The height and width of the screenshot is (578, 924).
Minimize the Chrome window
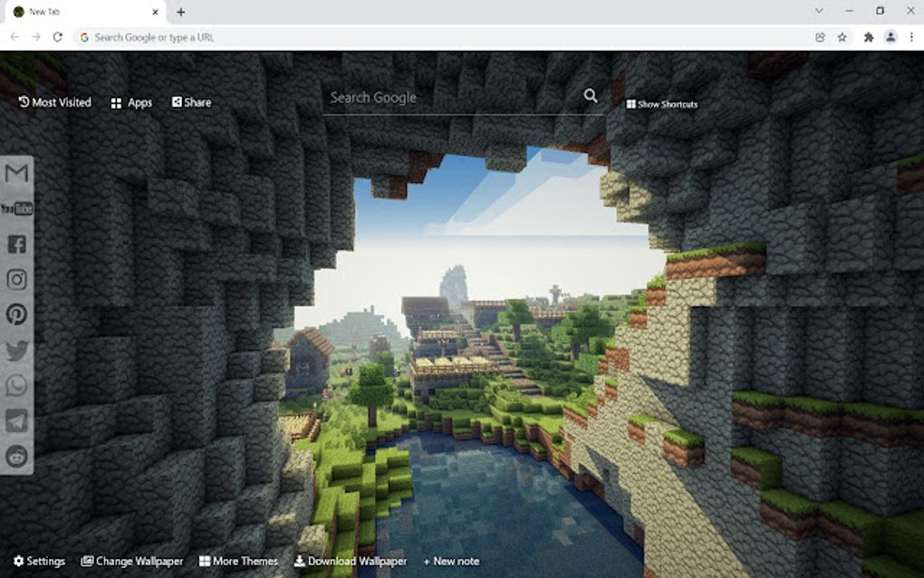(x=849, y=11)
